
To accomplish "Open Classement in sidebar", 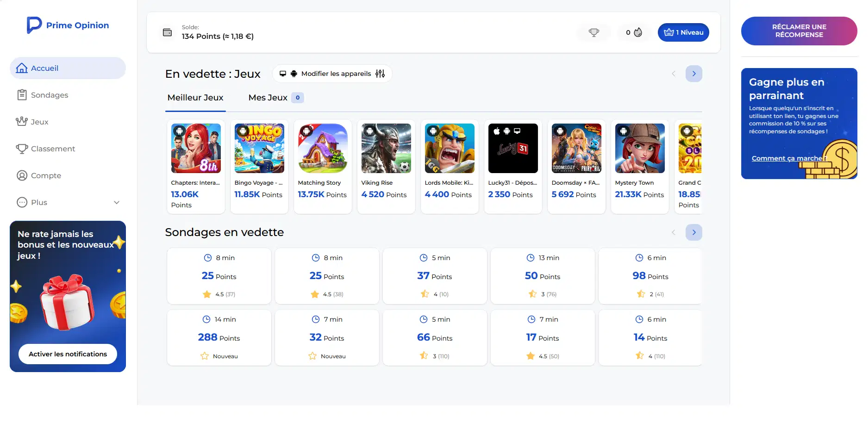I will 68,149.
